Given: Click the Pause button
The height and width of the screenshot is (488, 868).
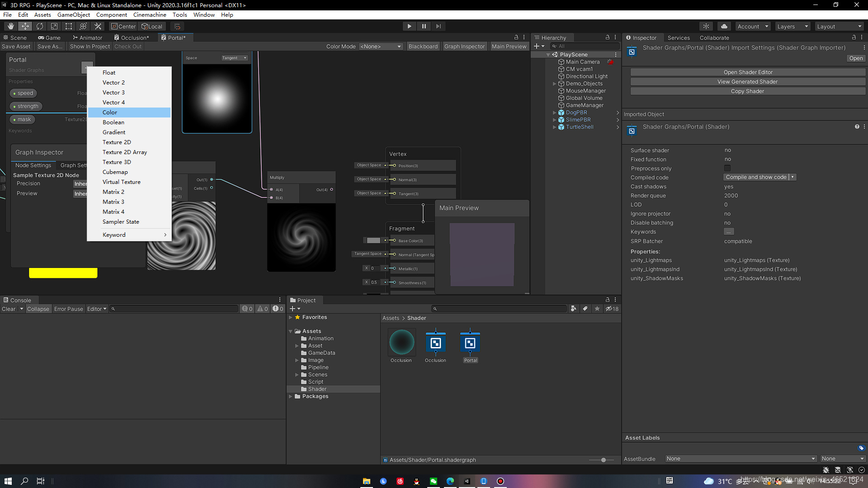Looking at the screenshot, I should 424,26.
